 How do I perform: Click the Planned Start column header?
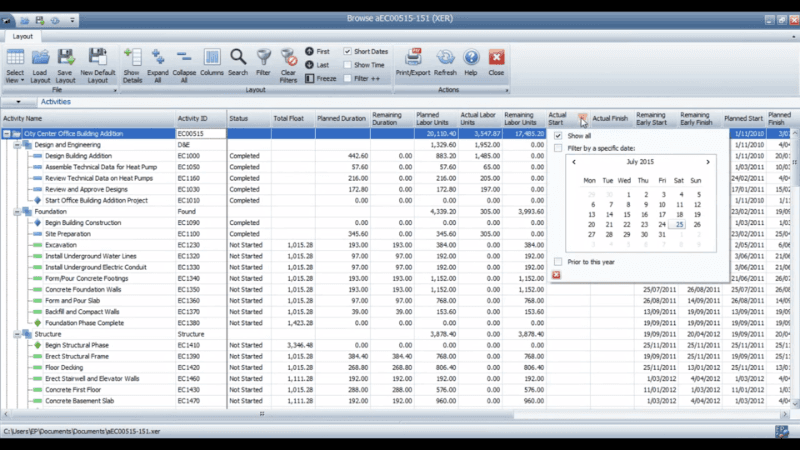point(744,118)
